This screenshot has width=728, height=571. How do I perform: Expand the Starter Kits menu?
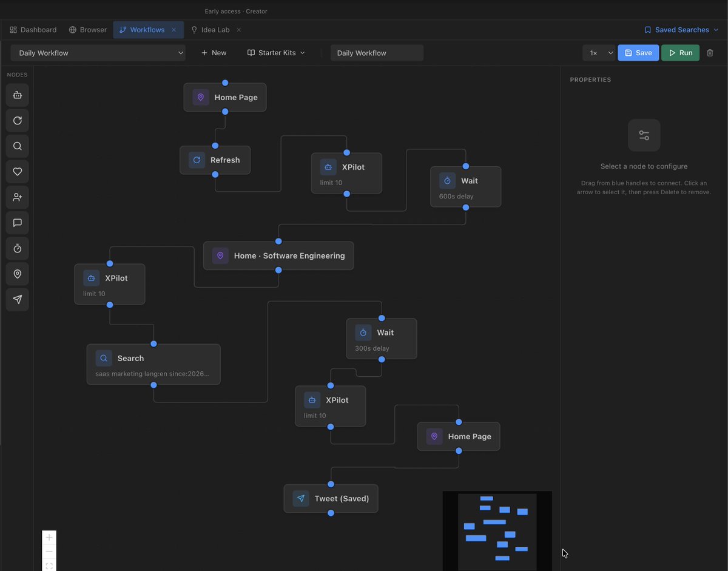pos(276,53)
